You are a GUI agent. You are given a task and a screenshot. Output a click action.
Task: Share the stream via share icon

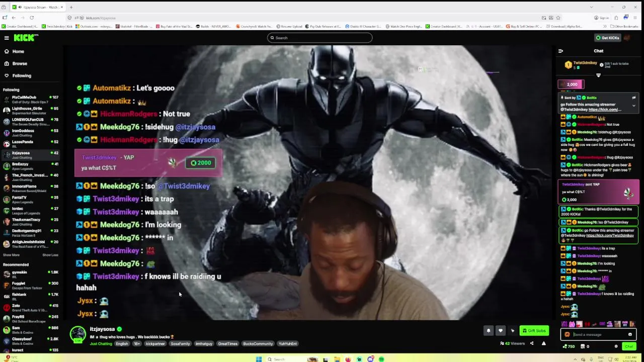coord(531,343)
